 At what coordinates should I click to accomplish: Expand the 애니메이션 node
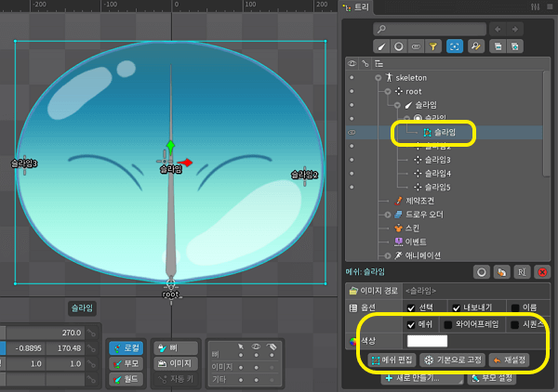point(388,255)
